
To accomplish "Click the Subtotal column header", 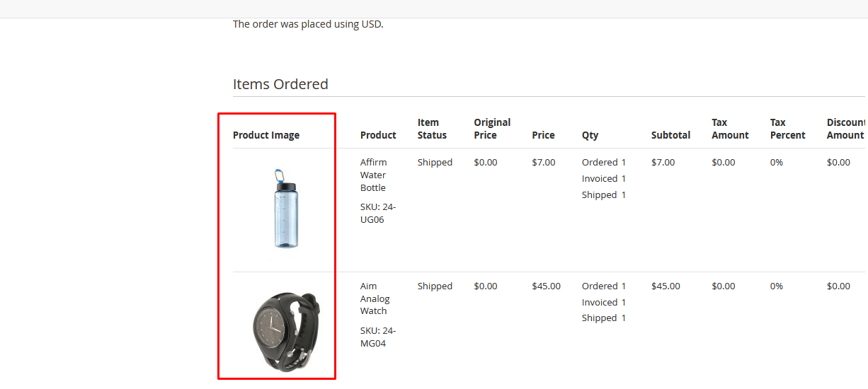I will coord(670,135).
